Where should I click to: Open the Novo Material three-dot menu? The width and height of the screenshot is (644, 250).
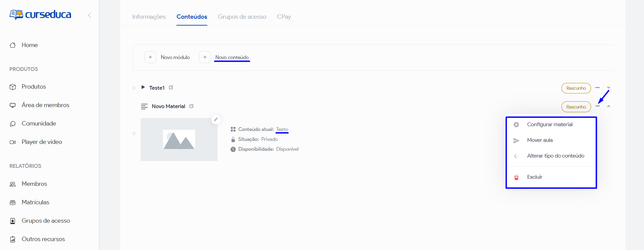tap(597, 106)
